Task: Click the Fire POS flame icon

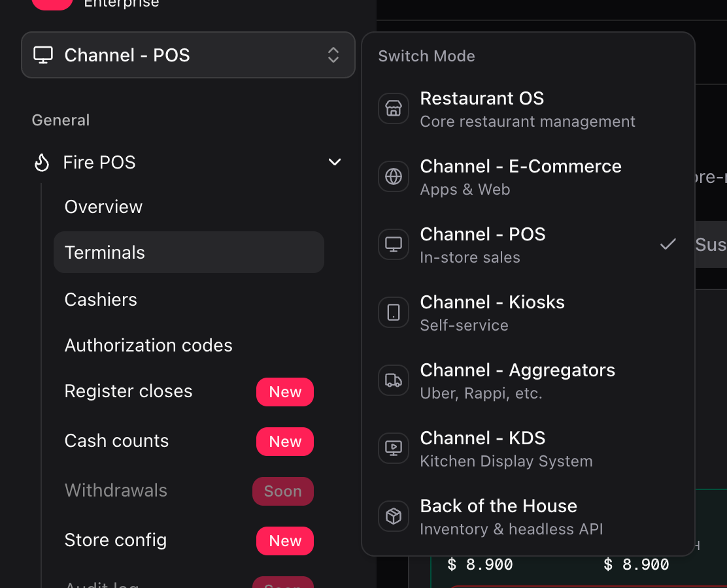Action: [42, 163]
